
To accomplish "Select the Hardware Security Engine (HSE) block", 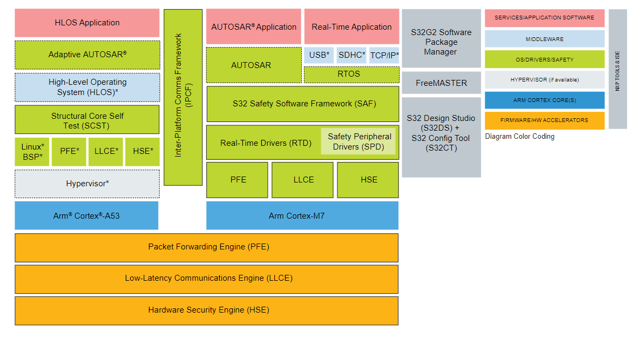I will (207, 310).
